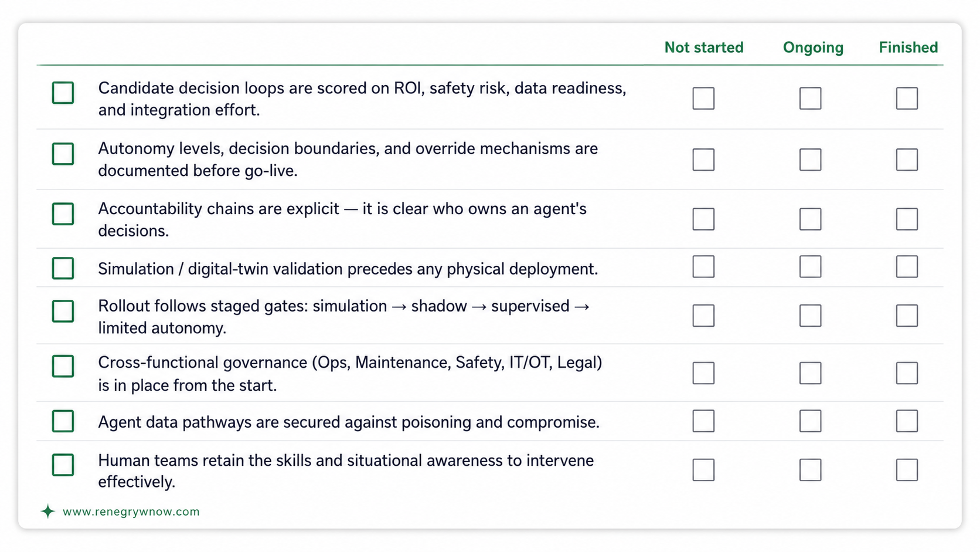The width and height of the screenshot is (980, 552).
Task: Mark accountability chains row as Not started
Action: (x=703, y=219)
